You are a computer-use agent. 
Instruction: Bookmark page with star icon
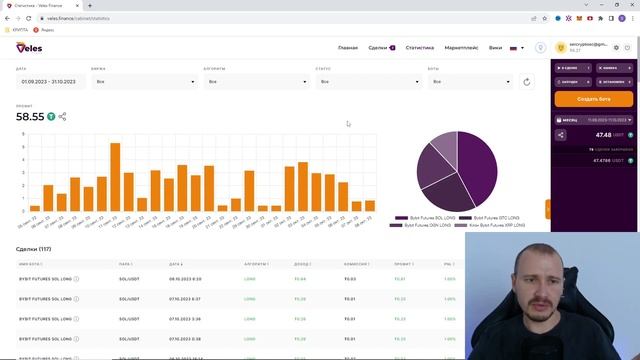click(x=544, y=18)
